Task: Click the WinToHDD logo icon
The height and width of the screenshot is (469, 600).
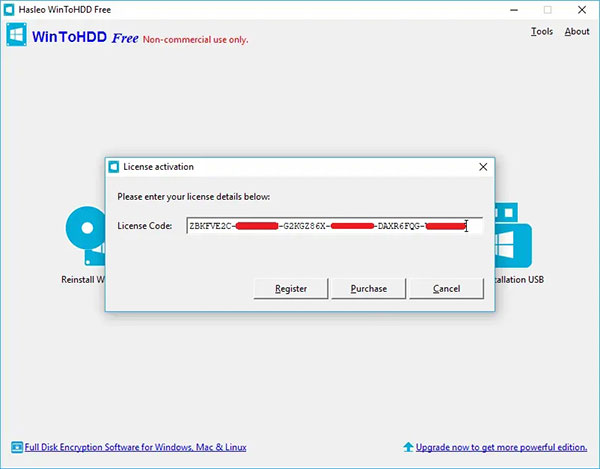Action: click(x=16, y=35)
